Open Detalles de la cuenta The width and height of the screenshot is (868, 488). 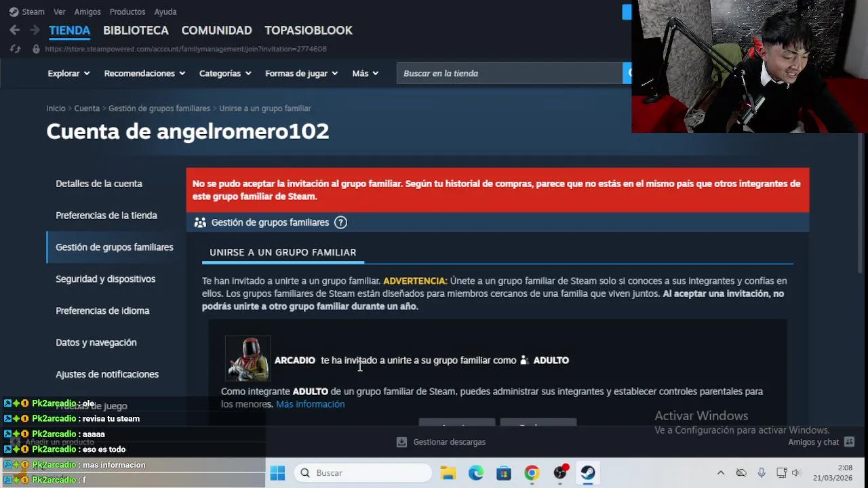99,184
